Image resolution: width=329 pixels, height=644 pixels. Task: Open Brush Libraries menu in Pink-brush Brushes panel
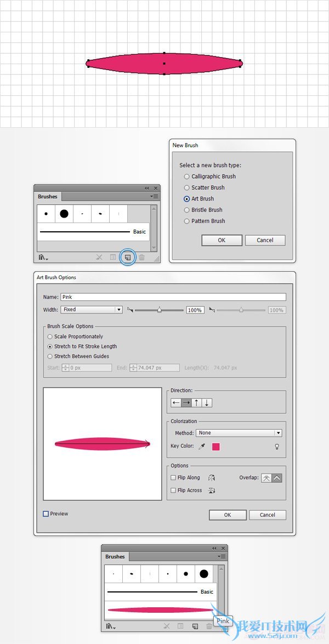click(111, 626)
